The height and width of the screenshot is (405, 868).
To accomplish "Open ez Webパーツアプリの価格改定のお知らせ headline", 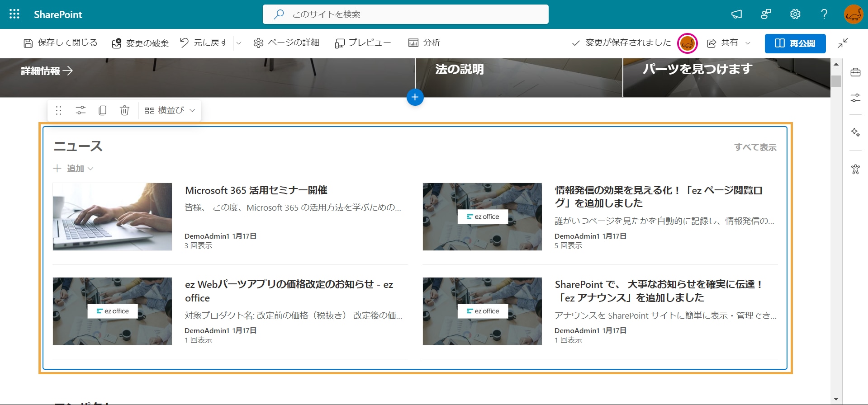I will (289, 291).
